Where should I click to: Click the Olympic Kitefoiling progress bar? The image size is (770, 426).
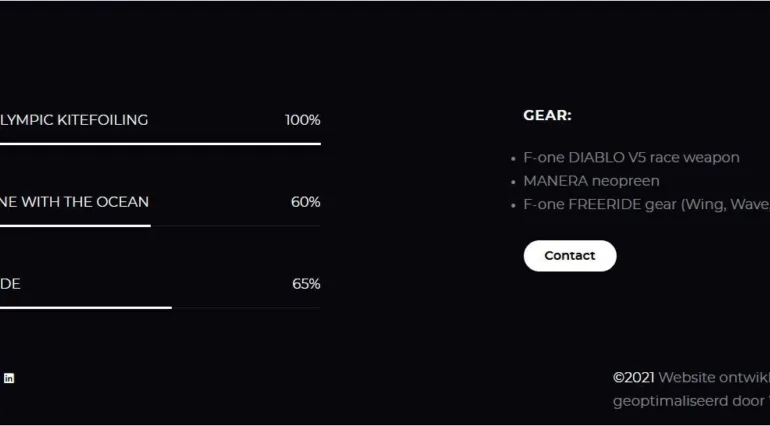pyautogui.click(x=160, y=144)
